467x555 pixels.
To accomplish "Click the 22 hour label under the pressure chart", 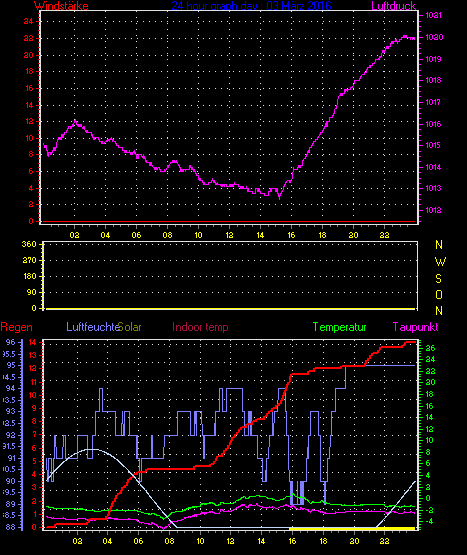I will (385, 235).
